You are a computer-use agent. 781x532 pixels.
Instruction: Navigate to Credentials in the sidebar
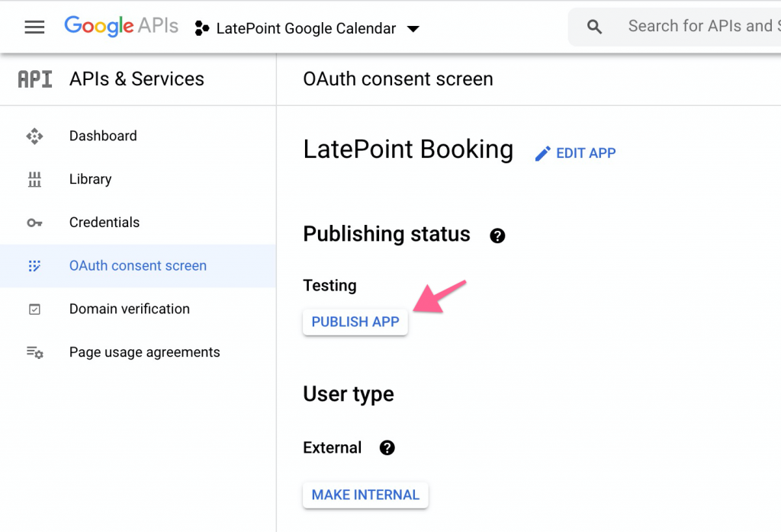[x=104, y=222]
